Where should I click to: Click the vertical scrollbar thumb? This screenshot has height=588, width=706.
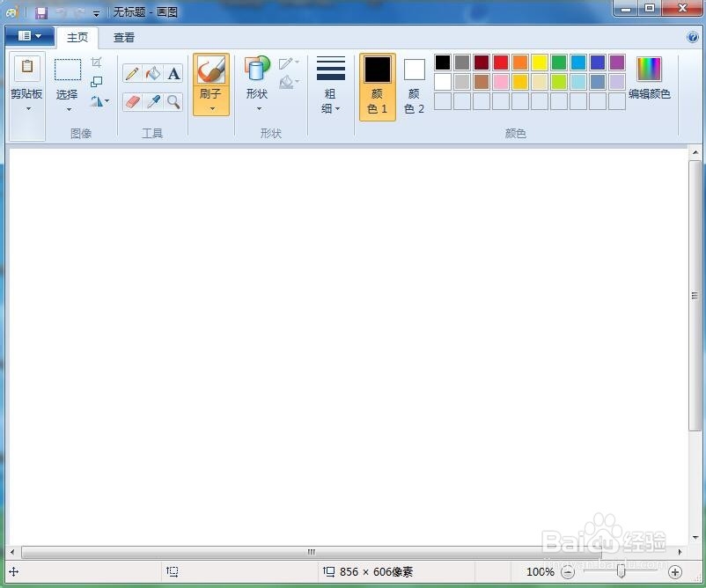pos(695,296)
